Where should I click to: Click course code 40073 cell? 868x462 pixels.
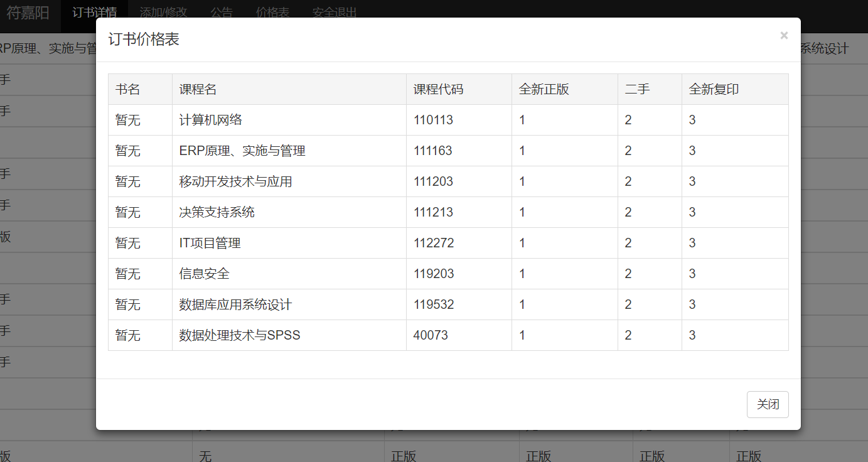pos(431,335)
